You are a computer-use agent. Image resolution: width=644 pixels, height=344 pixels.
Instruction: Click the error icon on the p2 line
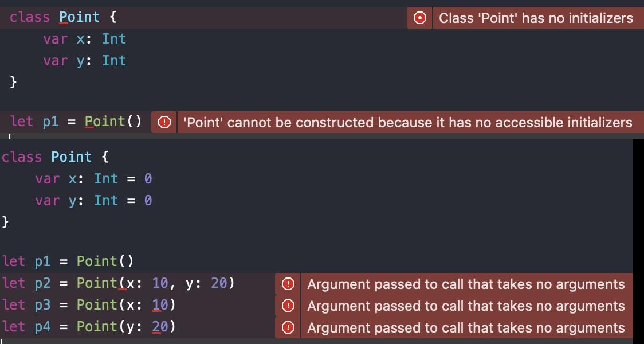[288, 284]
